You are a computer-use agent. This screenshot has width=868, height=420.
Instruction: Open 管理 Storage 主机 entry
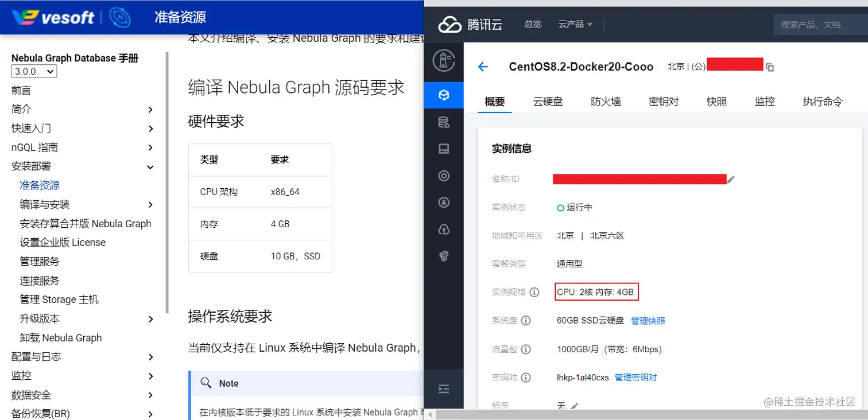59,300
